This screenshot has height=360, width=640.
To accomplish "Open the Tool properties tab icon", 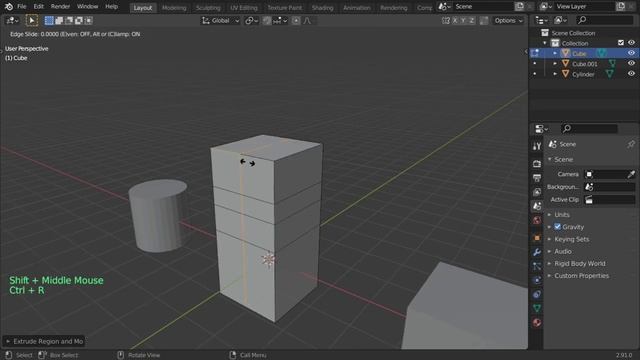I will [537, 146].
